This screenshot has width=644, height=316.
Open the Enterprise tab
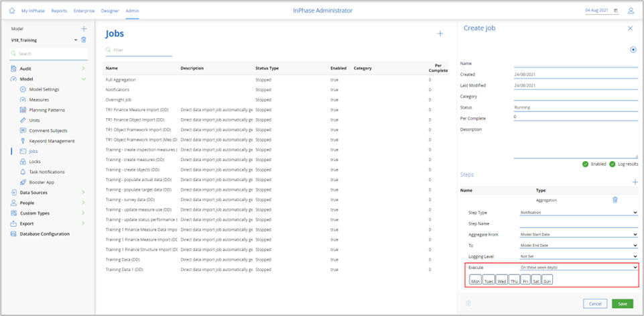click(84, 11)
